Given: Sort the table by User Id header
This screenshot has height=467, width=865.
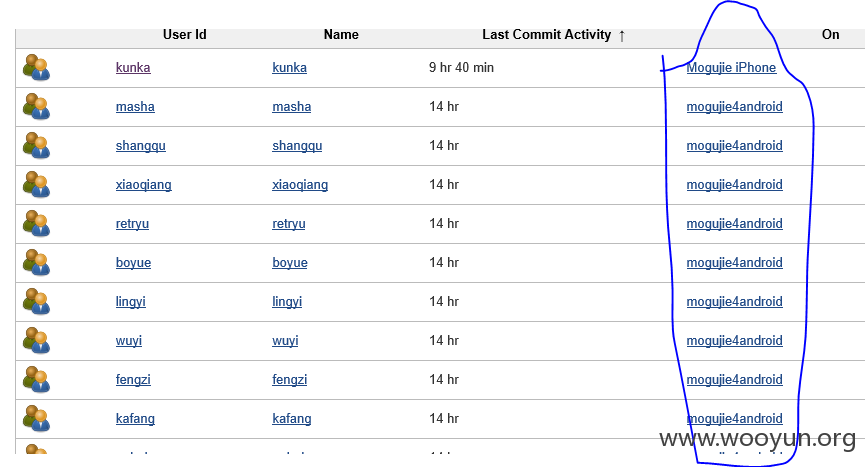Looking at the screenshot, I should (184, 35).
